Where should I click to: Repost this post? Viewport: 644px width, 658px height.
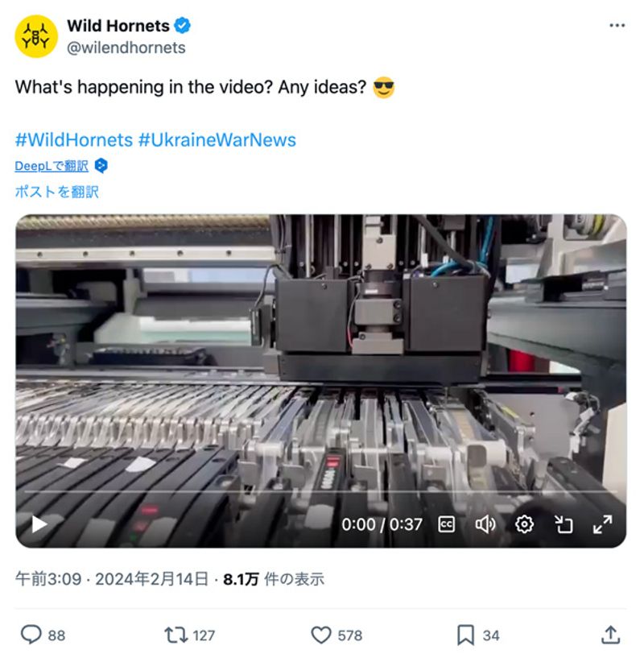click(175, 635)
